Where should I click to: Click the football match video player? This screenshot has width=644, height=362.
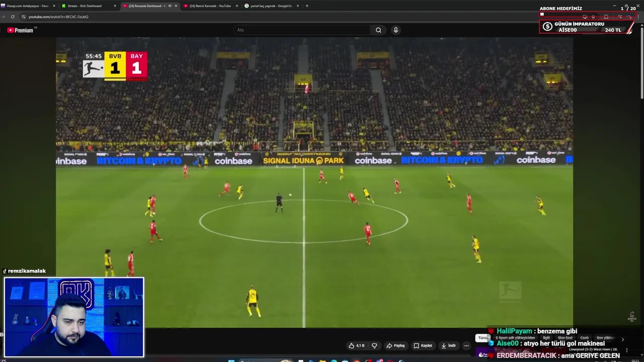(314, 182)
